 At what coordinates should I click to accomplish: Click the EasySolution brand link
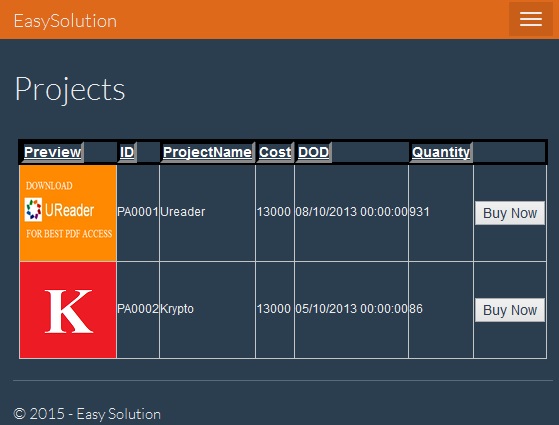pyautogui.click(x=65, y=21)
